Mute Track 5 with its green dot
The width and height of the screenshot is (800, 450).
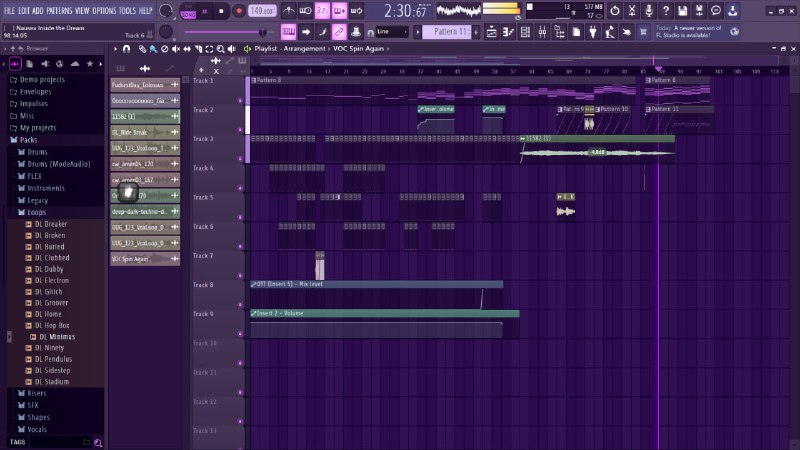240,217
